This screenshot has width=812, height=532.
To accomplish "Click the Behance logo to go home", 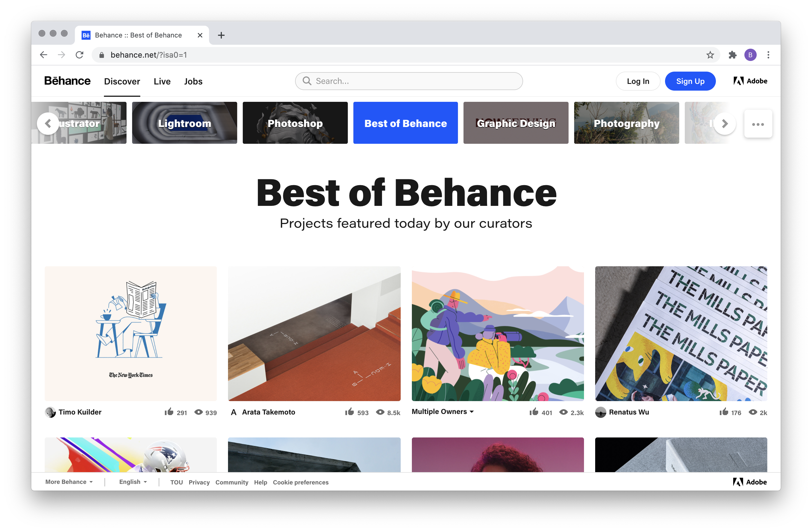I will coord(67,81).
